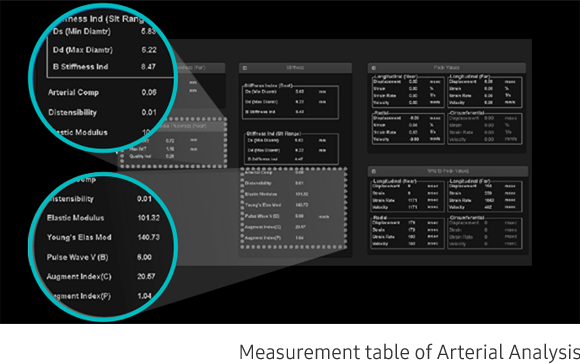The height and width of the screenshot is (364, 580).
Task: Select the Stiffness panel title bar
Action: 295,68
